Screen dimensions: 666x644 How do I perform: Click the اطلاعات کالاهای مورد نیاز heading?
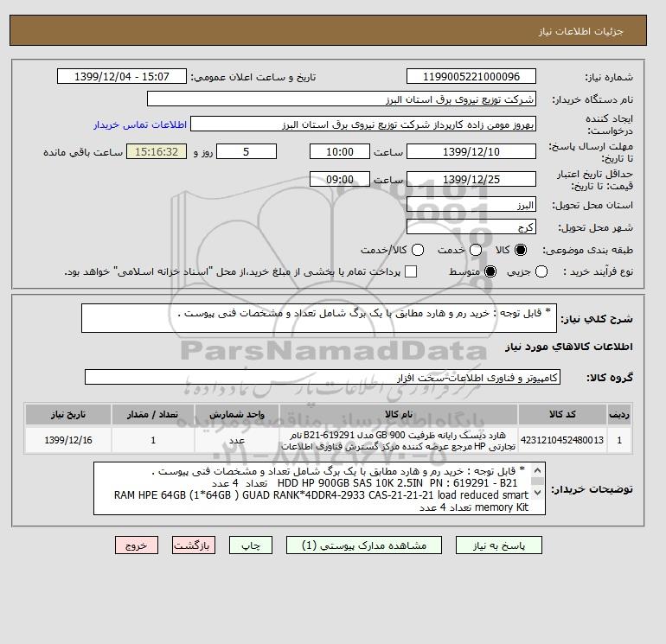tap(569, 347)
